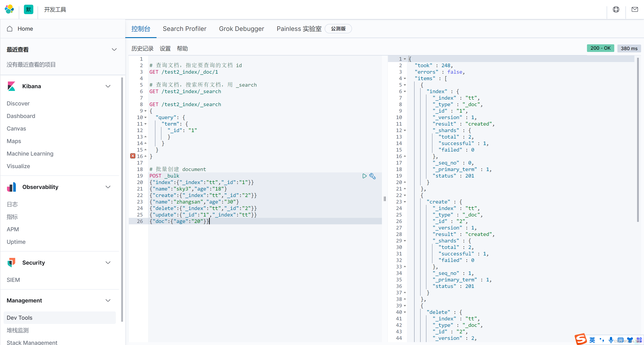Click the Security logo icon
This screenshot has height=345, width=644.
point(11,262)
